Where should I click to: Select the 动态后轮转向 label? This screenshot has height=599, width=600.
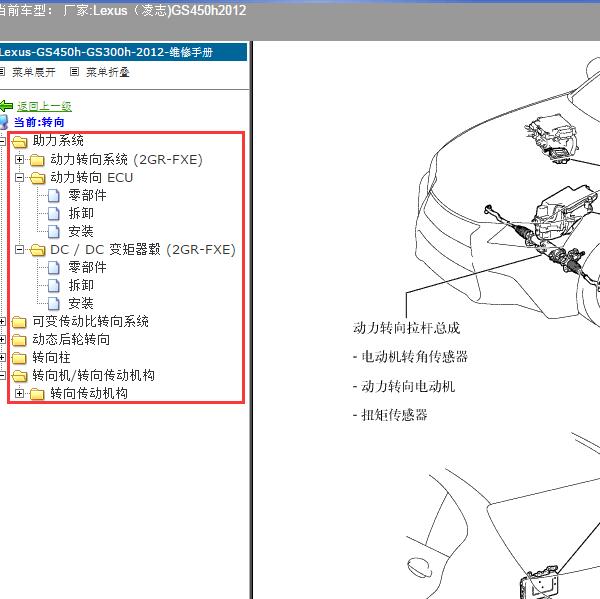(71, 339)
